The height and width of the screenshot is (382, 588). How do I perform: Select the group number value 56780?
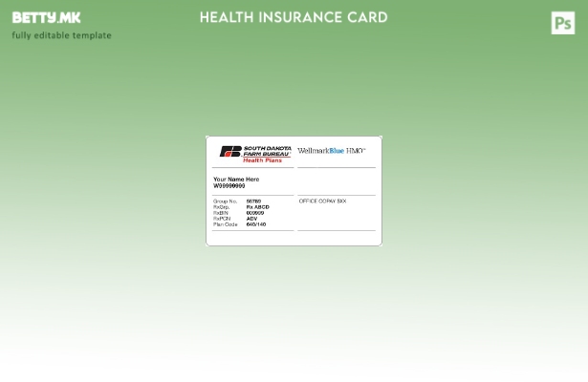(x=253, y=202)
